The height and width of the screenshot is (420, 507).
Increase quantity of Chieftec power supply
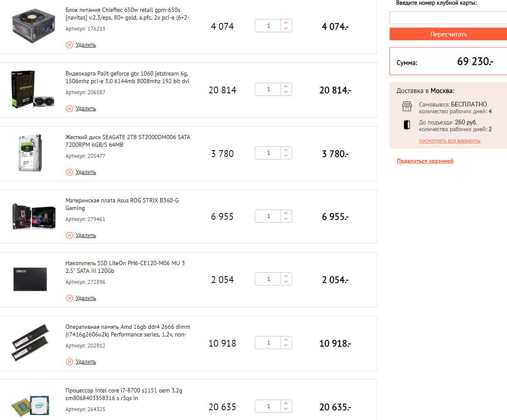pyautogui.click(x=286, y=23)
